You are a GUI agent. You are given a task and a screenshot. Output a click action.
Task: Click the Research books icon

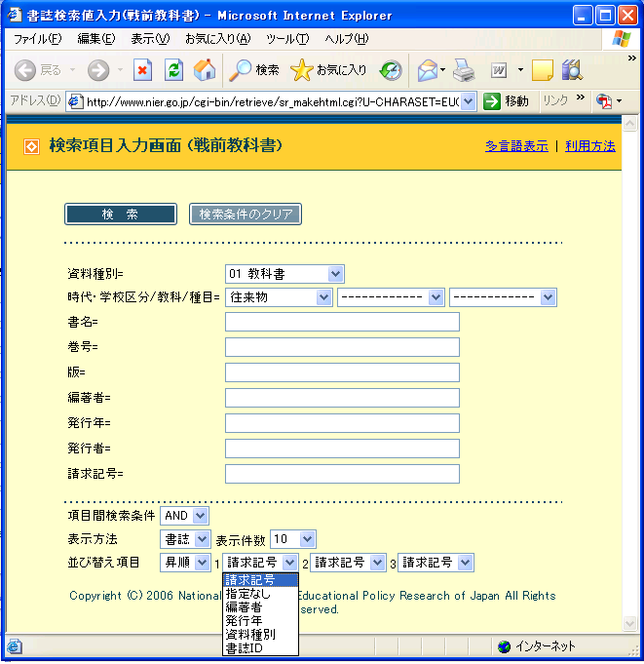coord(572,70)
